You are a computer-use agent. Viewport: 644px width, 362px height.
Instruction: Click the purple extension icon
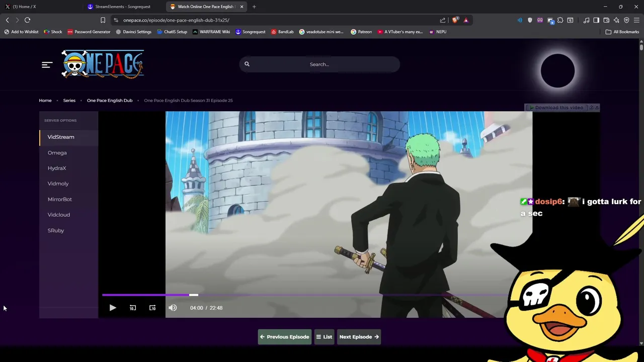point(540,20)
